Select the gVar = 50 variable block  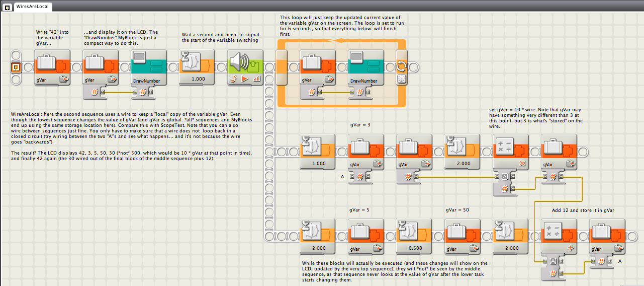(463, 236)
